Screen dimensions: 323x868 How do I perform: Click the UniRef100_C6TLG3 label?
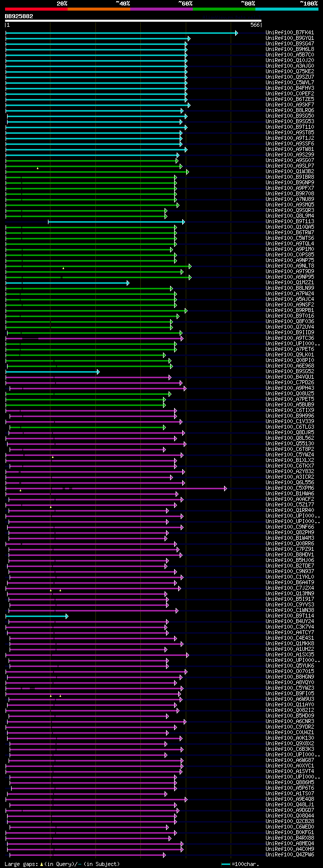[290, 427]
